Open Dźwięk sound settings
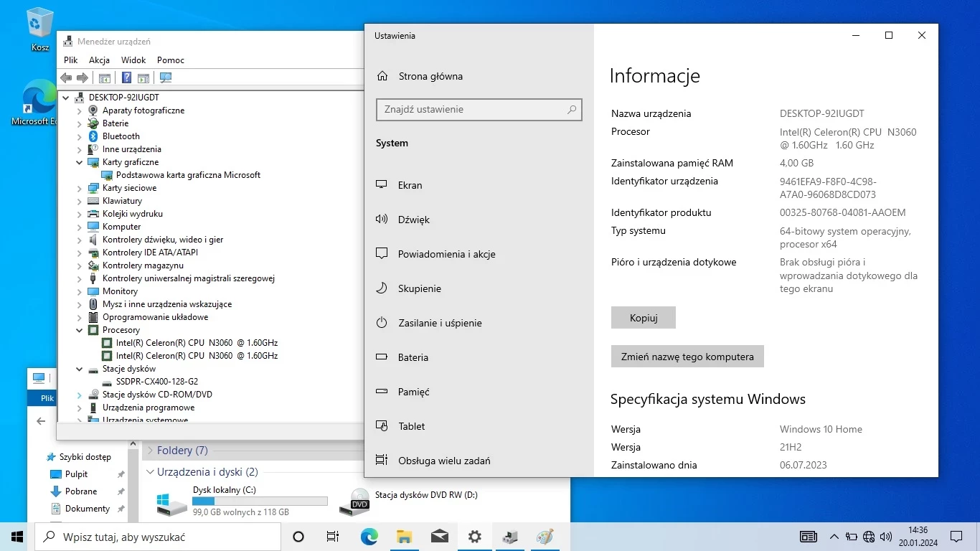The image size is (980, 551). tap(413, 220)
